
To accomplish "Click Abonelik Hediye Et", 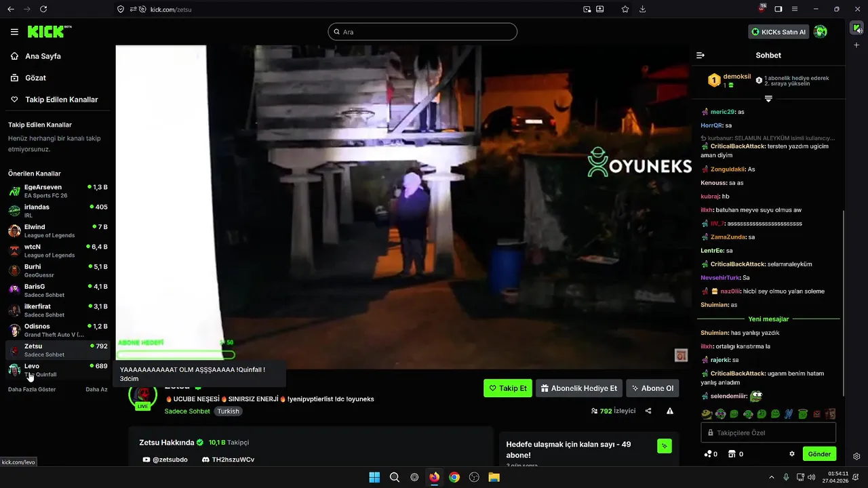I will tap(579, 388).
